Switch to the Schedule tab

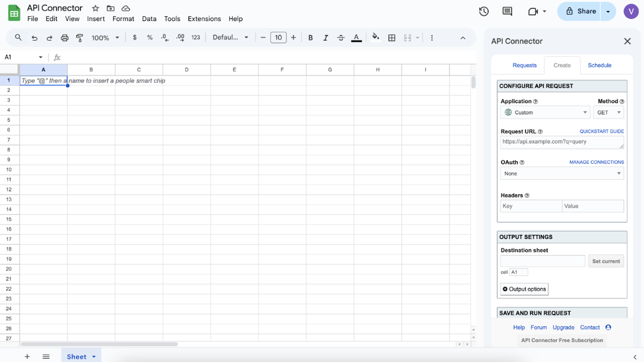(599, 65)
